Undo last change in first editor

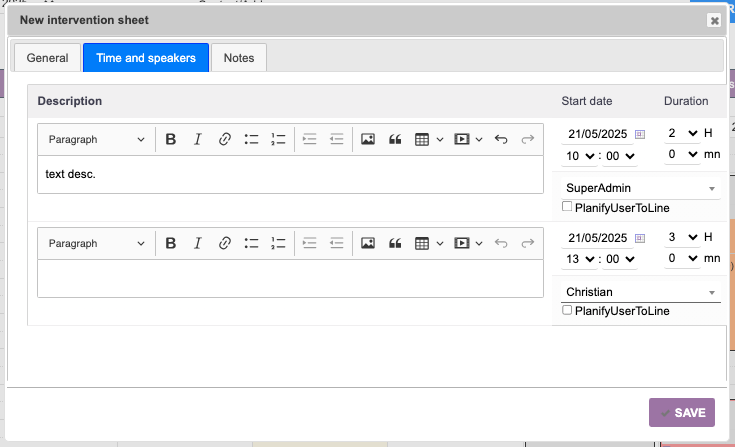[501, 139]
